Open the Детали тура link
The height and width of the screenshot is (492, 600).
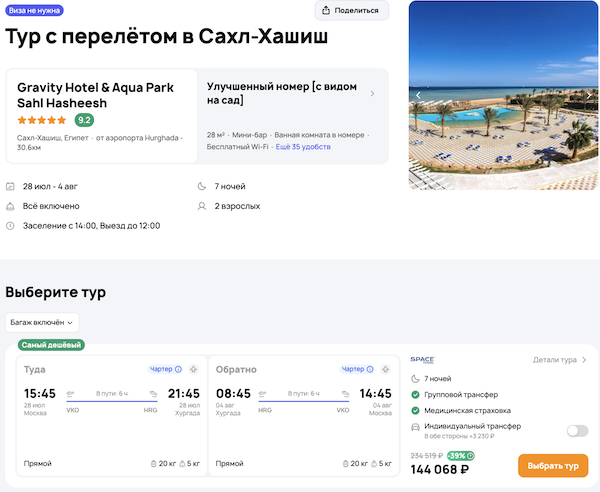point(559,360)
